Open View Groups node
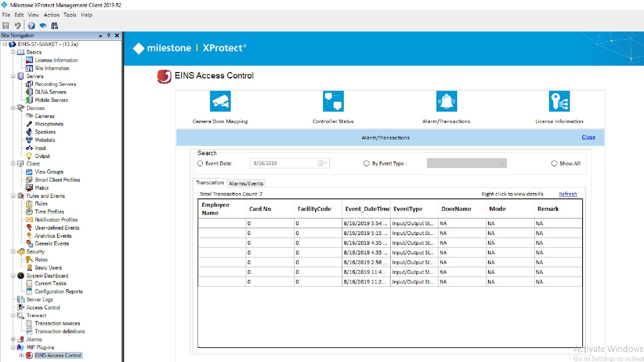This screenshot has height=362, width=644. coord(49,172)
